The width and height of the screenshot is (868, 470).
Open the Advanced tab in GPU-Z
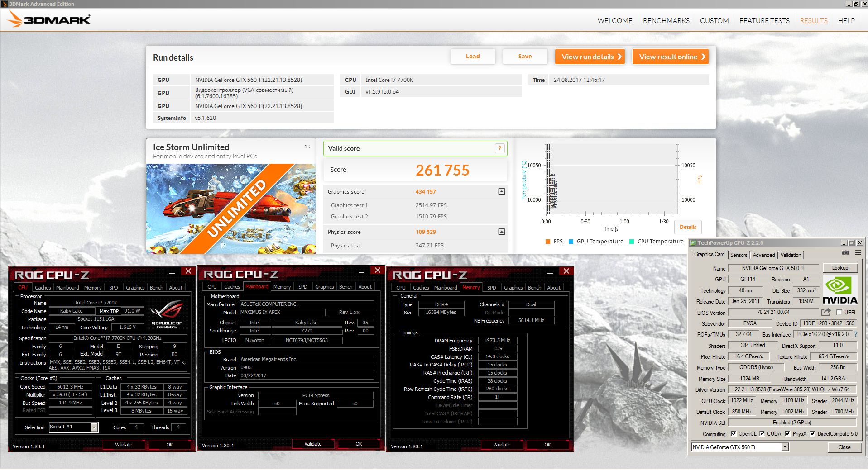pyautogui.click(x=764, y=255)
